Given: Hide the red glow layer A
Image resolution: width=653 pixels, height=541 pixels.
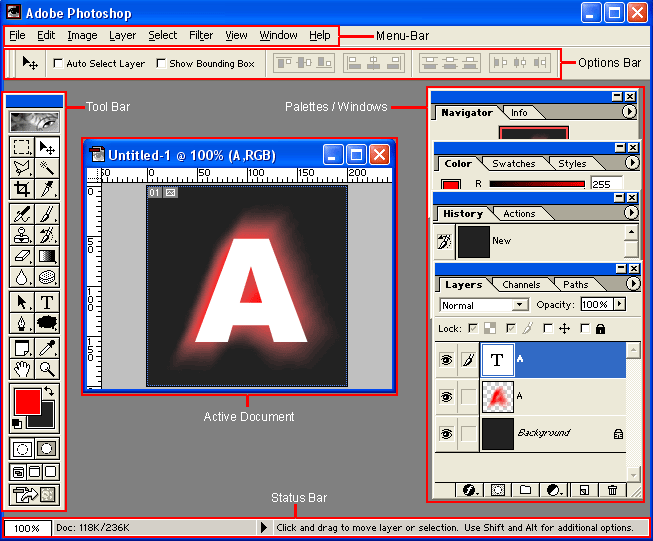Looking at the screenshot, I should [446, 397].
